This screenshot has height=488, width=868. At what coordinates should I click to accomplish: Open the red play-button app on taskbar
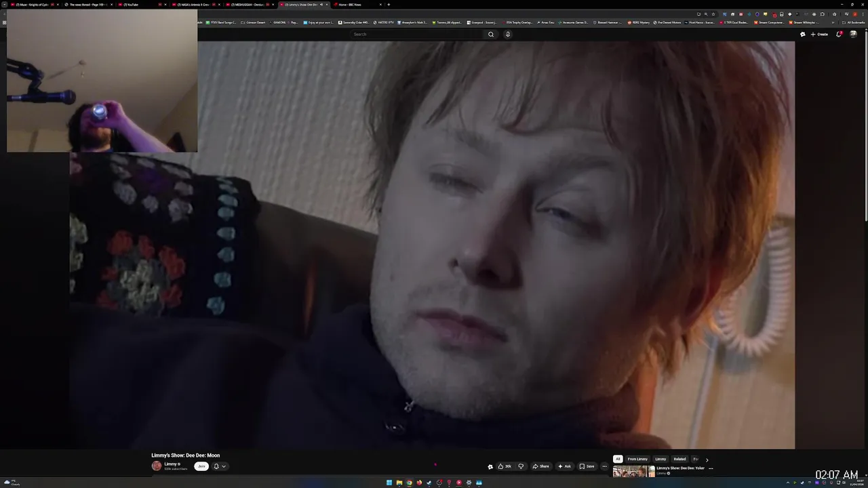[459, 483]
